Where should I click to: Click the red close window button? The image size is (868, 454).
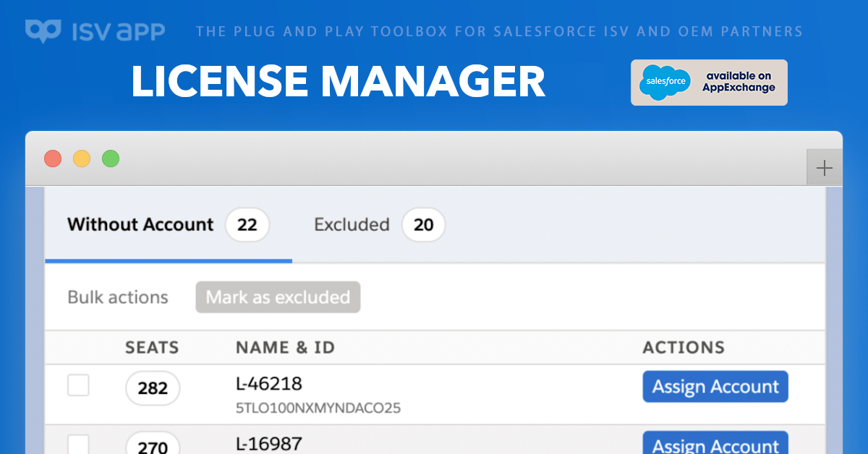53,159
